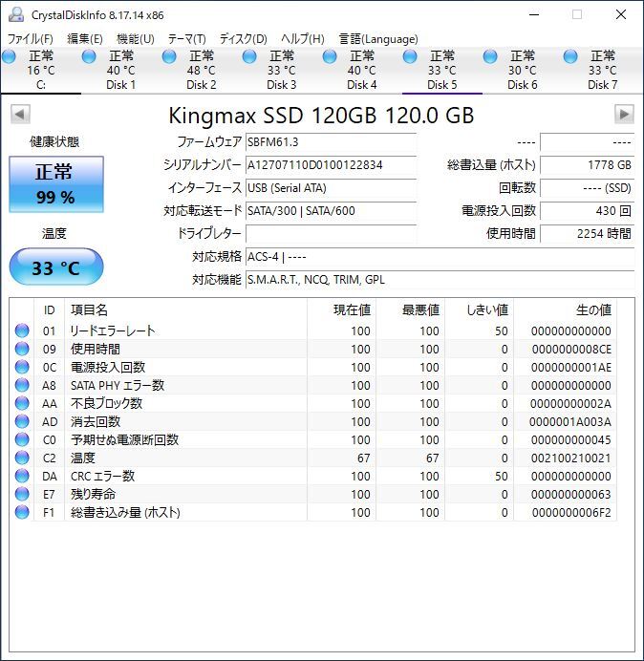The width and height of the screenshot is (644, 661).
Task: Click status orb in row ID C0
Action: 22,439
